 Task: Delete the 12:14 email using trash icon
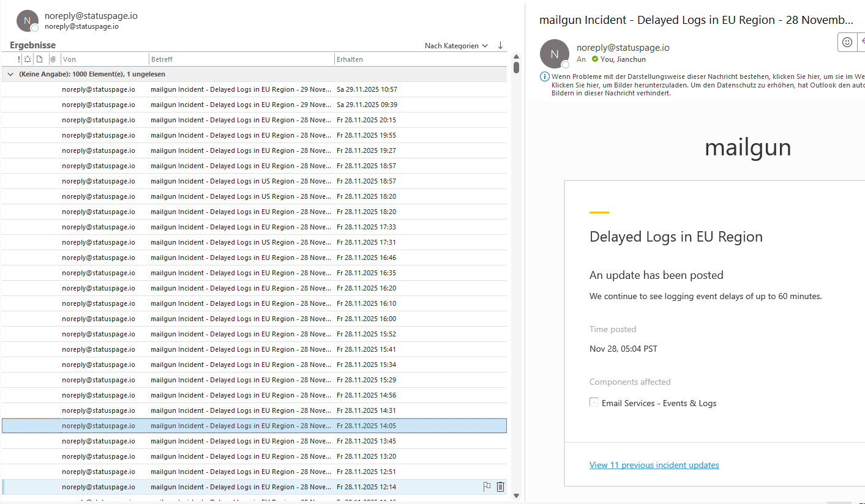(x=500, y=487)
